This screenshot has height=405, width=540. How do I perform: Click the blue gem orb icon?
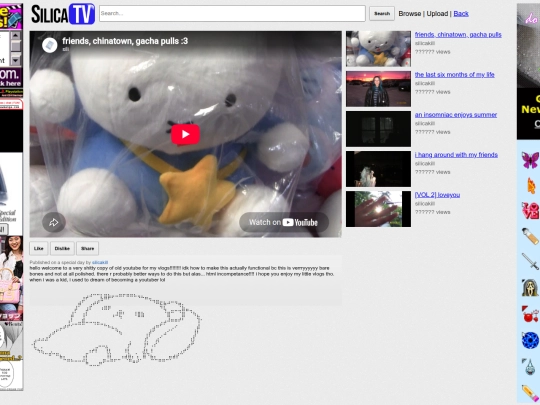click(x=530, y=340)
